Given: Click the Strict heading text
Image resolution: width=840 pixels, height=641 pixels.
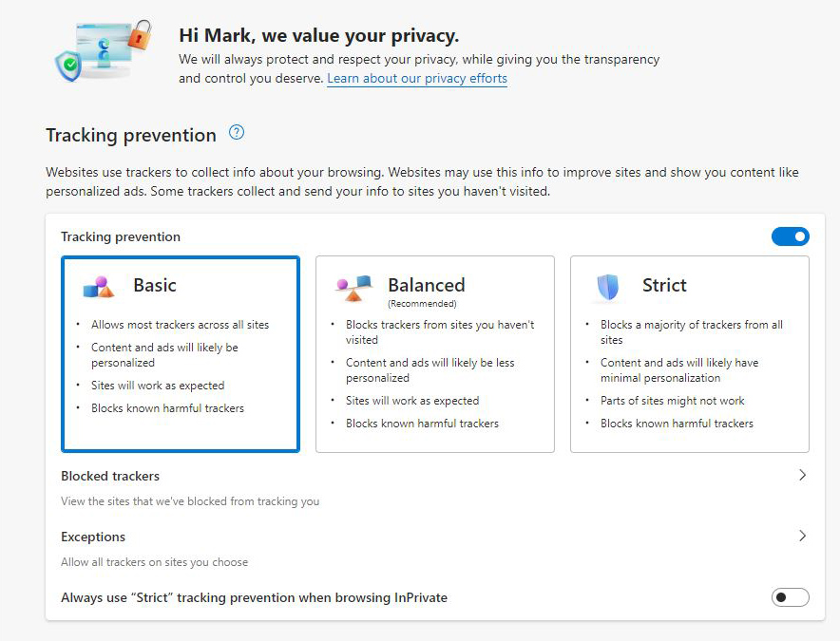Looking at the screenshot, I should point(664,285).
